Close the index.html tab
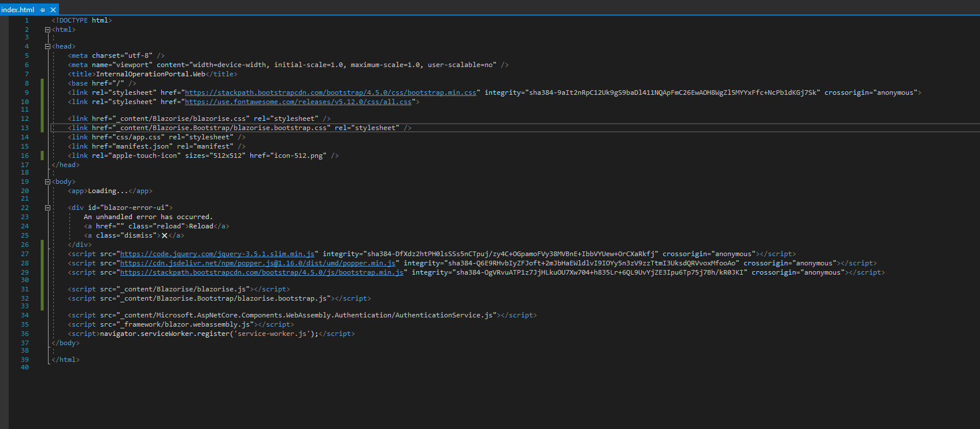980x429 pixels. 53,10
